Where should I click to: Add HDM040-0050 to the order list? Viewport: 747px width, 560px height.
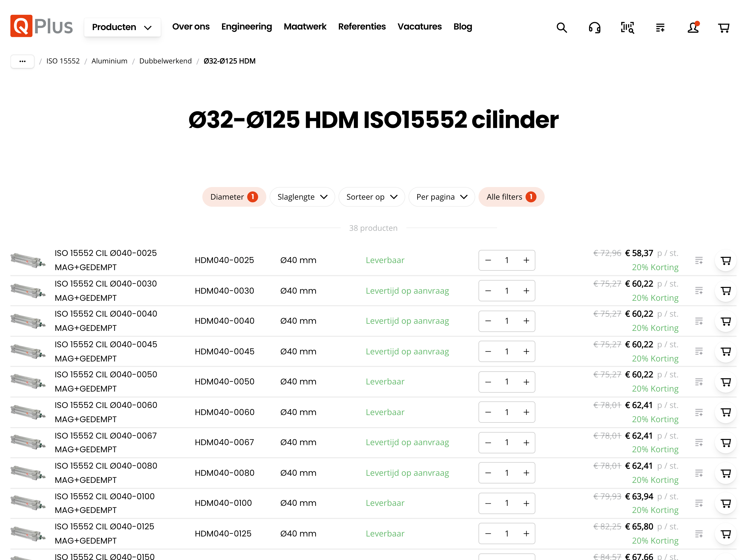coord(699,382)
